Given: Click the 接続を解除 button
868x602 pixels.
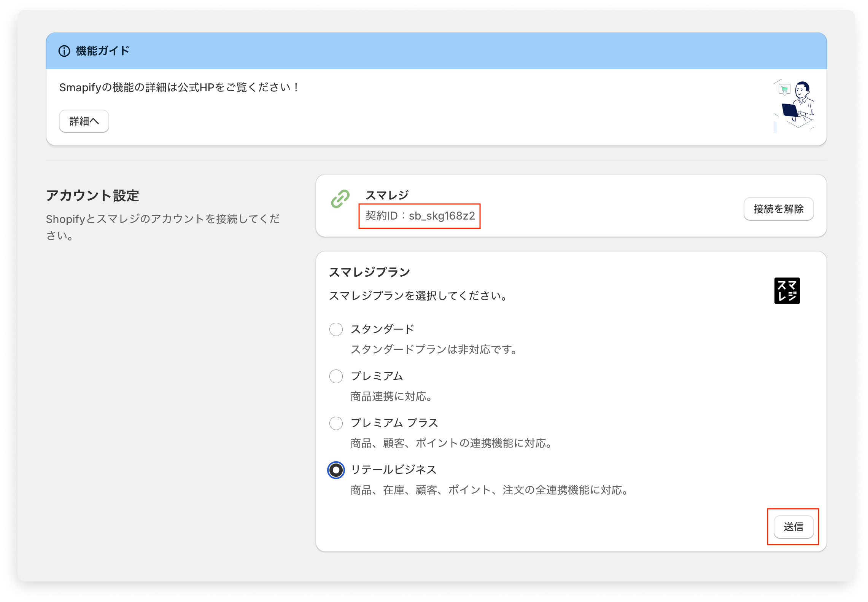Looking at the screenshot, I should [778, 209].
